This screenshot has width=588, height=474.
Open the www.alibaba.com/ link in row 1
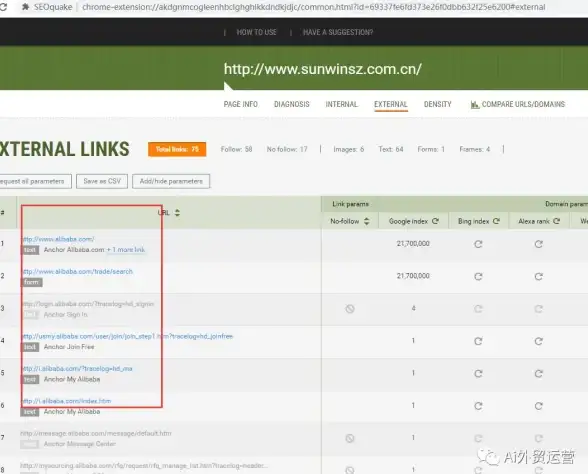(58, 239)
